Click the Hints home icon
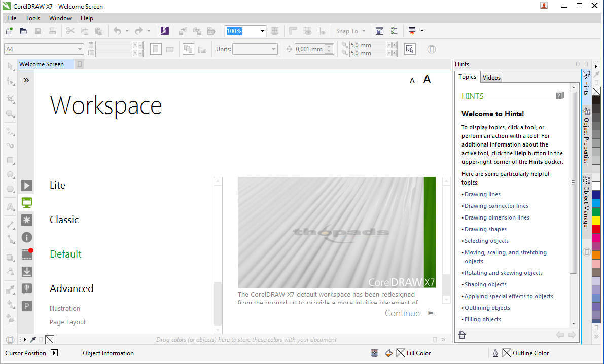 click(462, 334)
